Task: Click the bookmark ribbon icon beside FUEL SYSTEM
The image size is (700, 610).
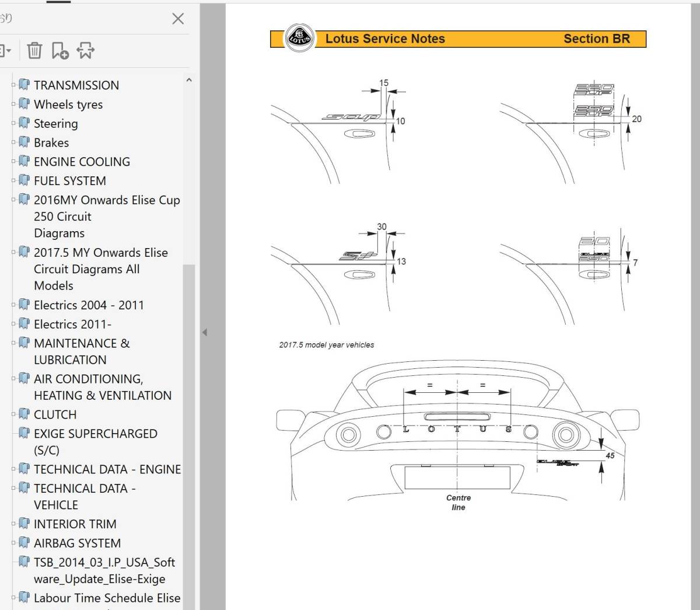Action: coord(24,180)
